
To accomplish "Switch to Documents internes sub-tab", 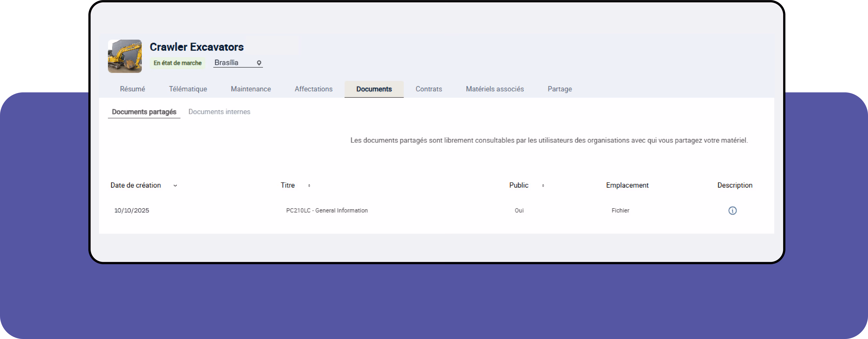I will coord(219,112).
